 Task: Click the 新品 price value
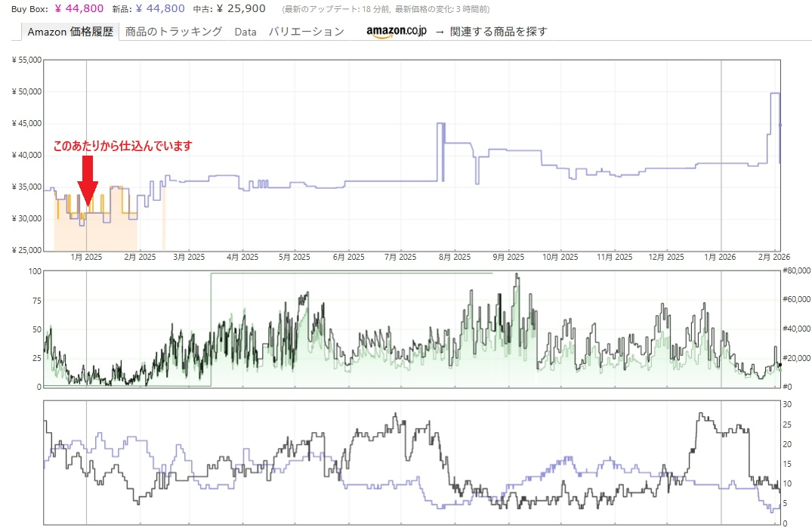point(160,9)
